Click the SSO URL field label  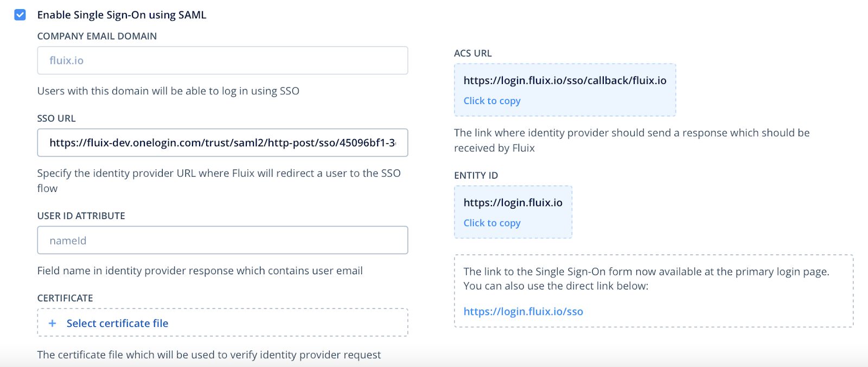click(x=56, y=118)
